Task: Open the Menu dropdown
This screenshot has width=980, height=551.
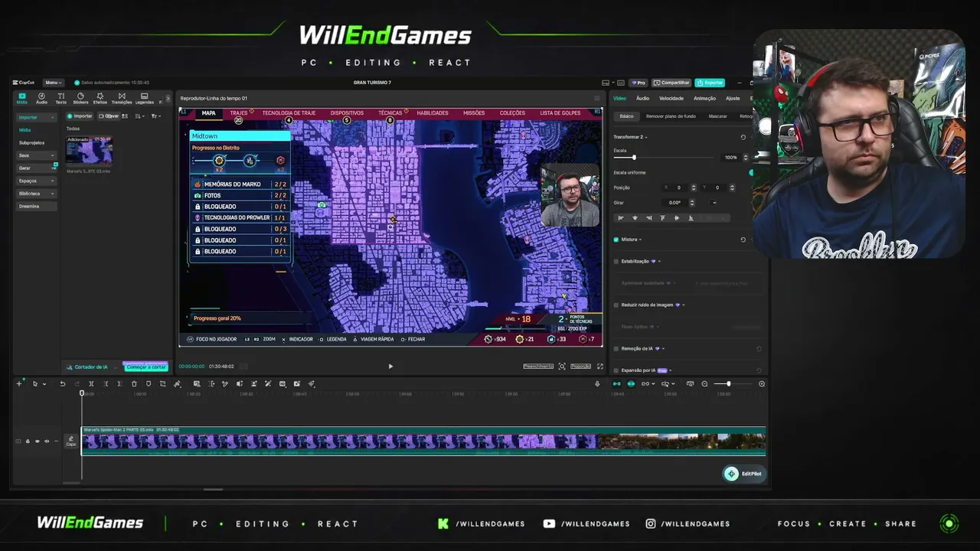Action: point(53,83)
